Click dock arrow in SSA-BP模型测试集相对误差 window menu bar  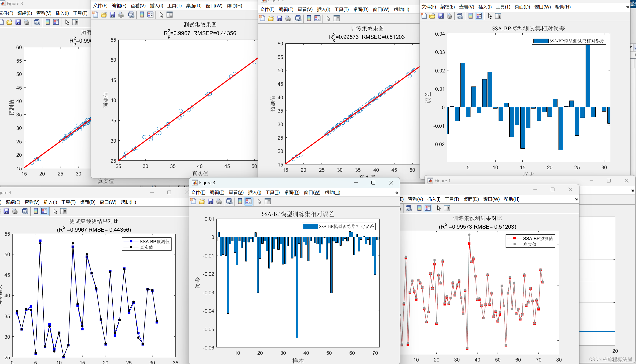[x=627, y=7]
